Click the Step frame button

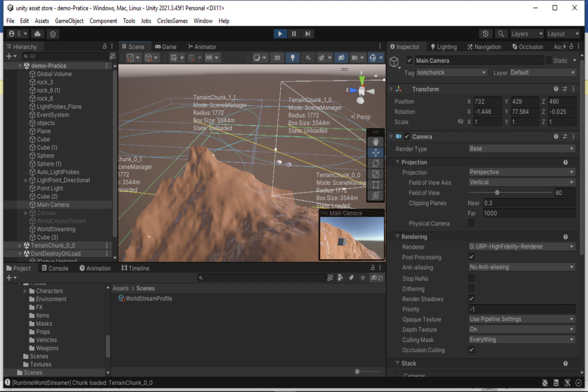pyautogui.click(x=308, y=34)
